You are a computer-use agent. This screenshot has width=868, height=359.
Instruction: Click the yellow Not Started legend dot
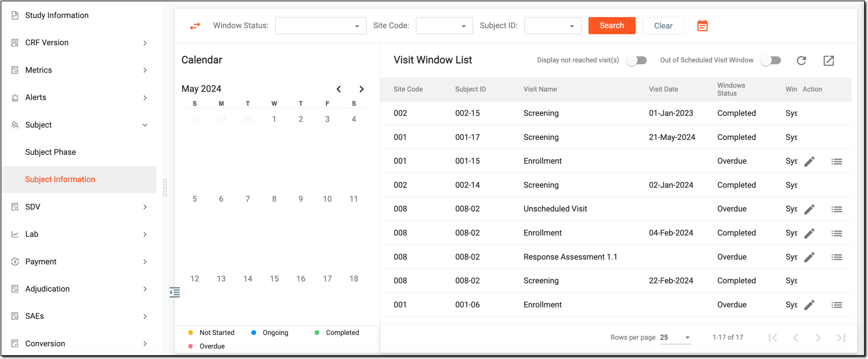[191, 333]
